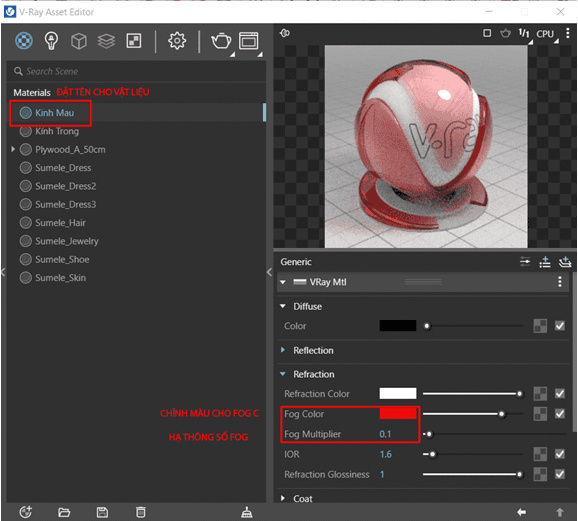Open the Lights category lightbulb icon

51,41
